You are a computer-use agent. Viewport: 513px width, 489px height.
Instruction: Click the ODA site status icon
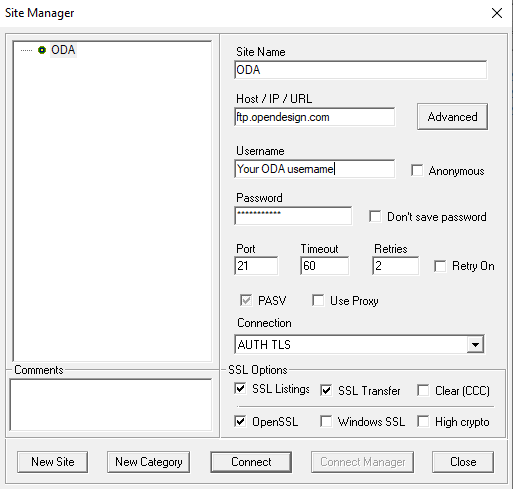point(42,50)
